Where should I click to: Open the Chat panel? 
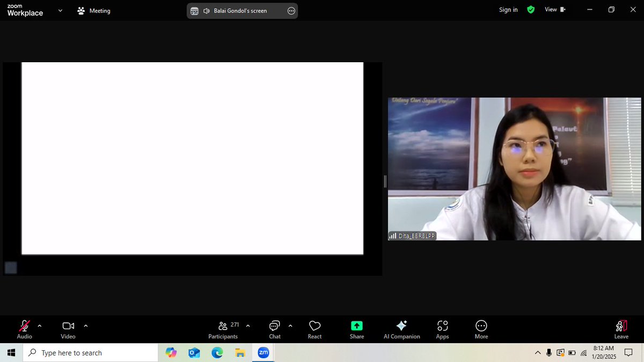[275, 329]
